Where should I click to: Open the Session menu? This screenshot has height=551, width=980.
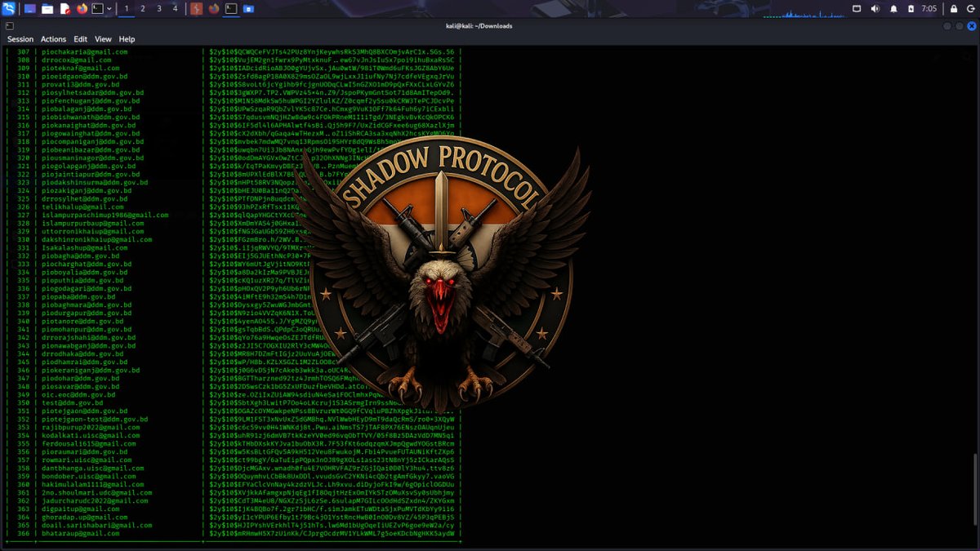[x=20, y=39]
